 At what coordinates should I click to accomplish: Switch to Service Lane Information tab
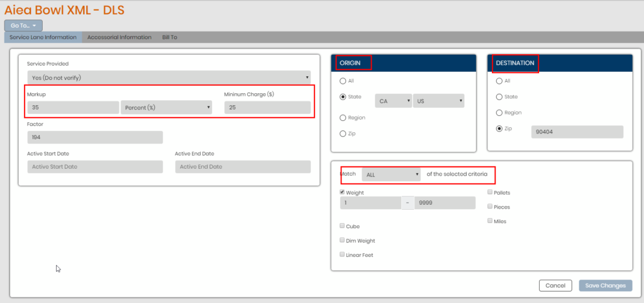point(43,37)
